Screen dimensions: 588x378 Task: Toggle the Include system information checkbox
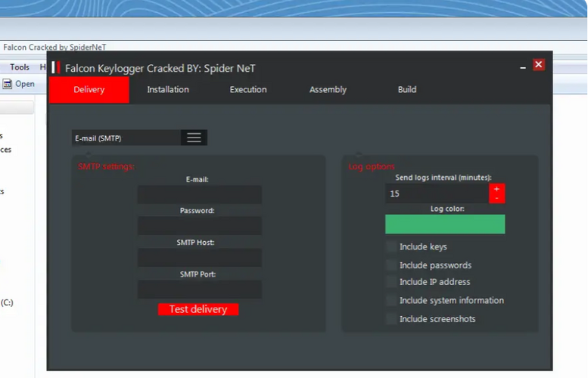click(391, 300)
